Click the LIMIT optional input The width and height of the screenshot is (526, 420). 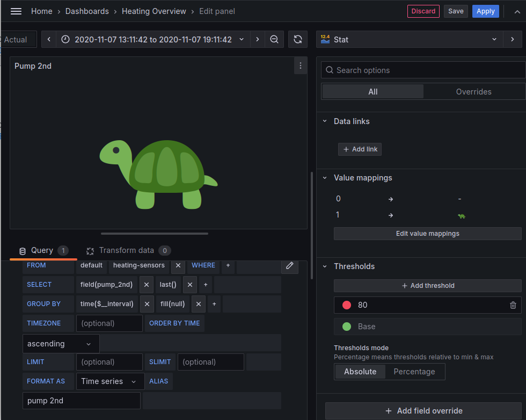click(x=109, y=362)
